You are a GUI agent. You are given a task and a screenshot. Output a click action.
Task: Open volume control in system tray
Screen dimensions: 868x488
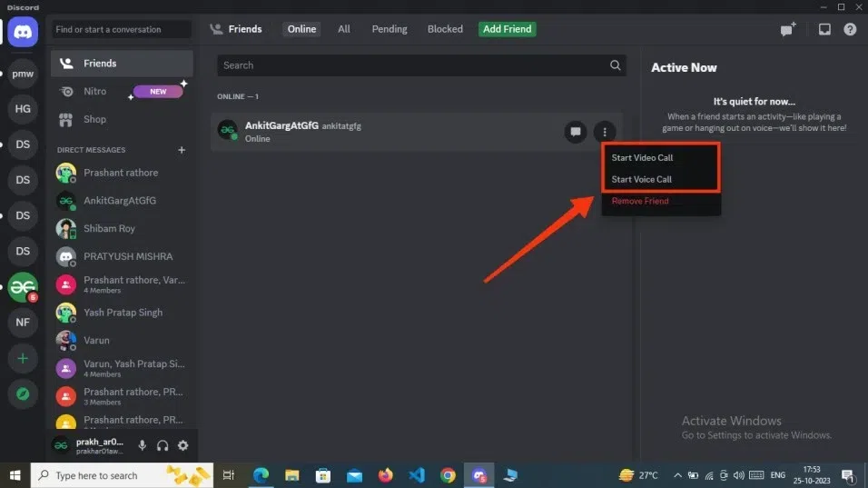pos(739,475)
